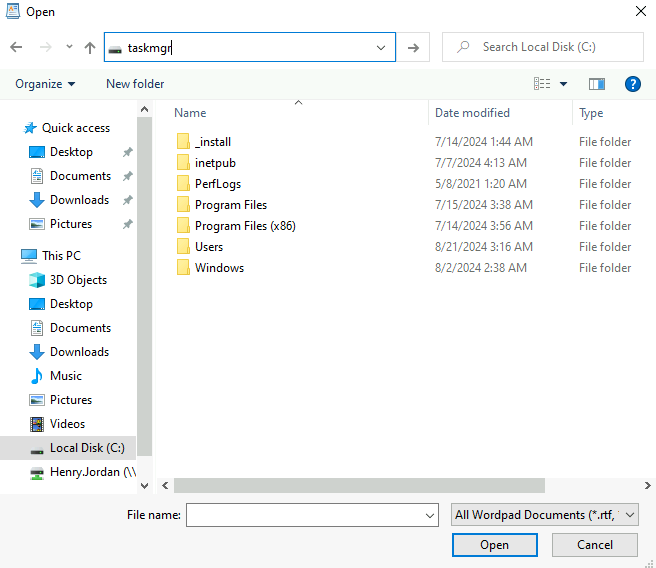
Task: Go back using the Back arrow
Action: coord(16,47)
